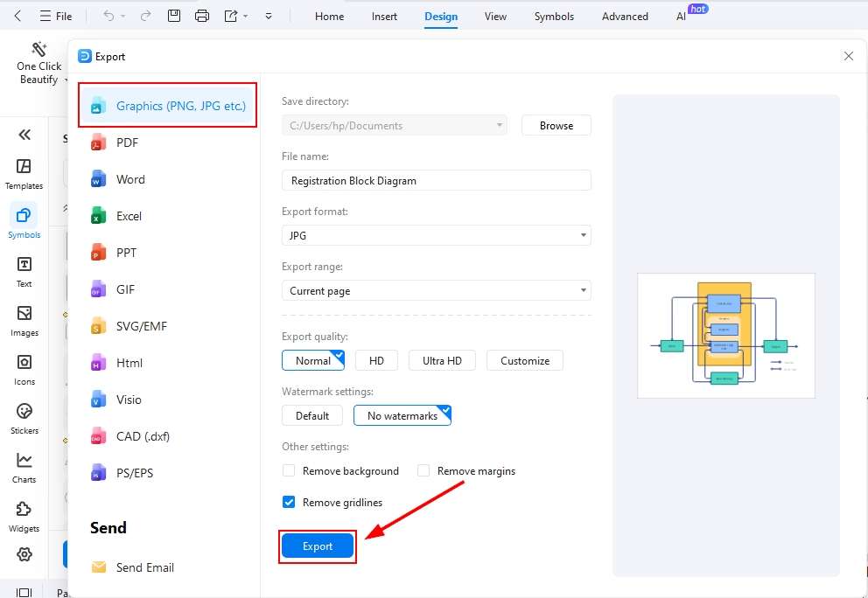
Task: Open the Images panel
Action: (x=24, y=318)
